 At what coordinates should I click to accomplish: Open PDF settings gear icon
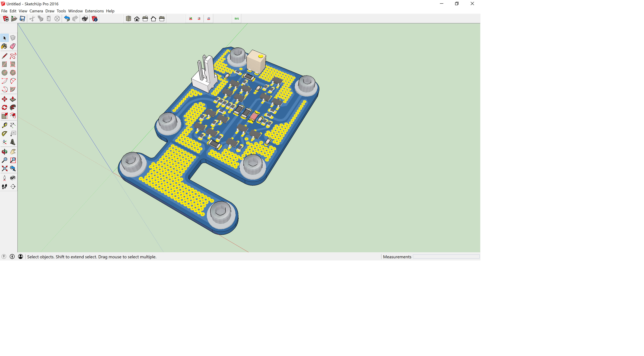tap(199, 19)
